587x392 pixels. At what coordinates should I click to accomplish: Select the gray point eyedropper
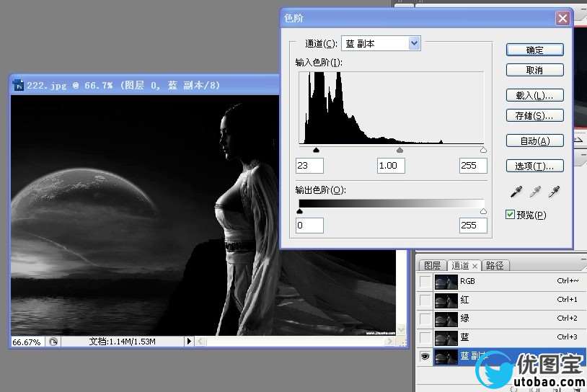pyautogui.click(x=535, y=192)
